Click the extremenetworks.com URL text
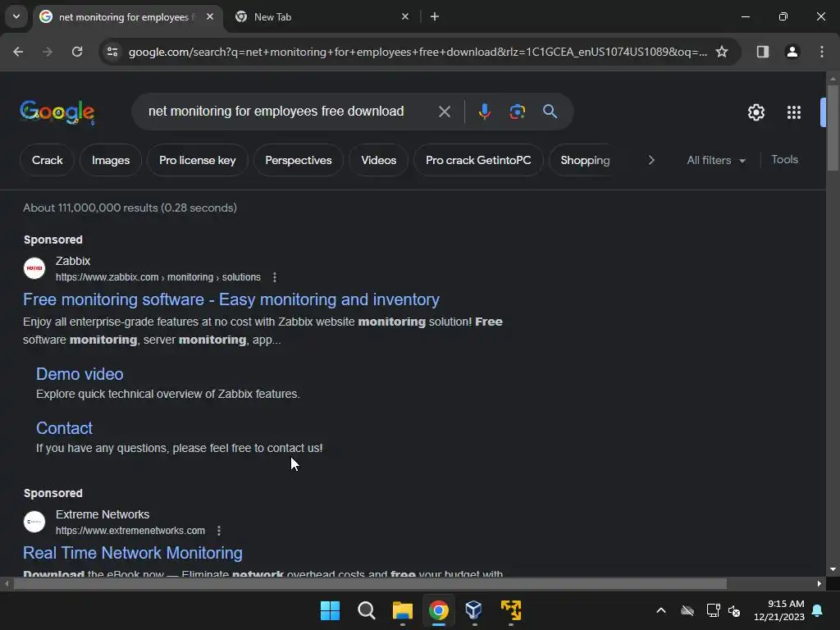 (130, 531)
